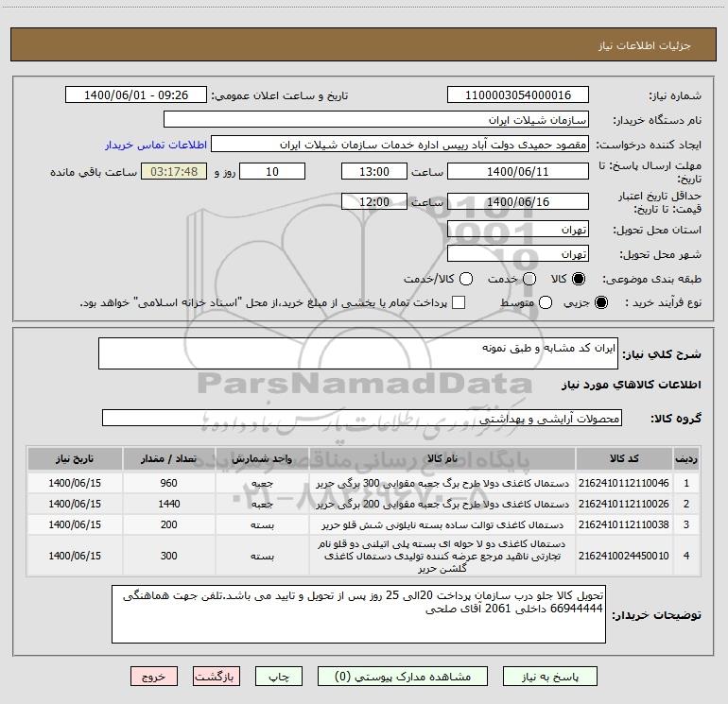Click the واحد شمارش column header
This screenshot has width=728, height=704.
pos(262,458)
